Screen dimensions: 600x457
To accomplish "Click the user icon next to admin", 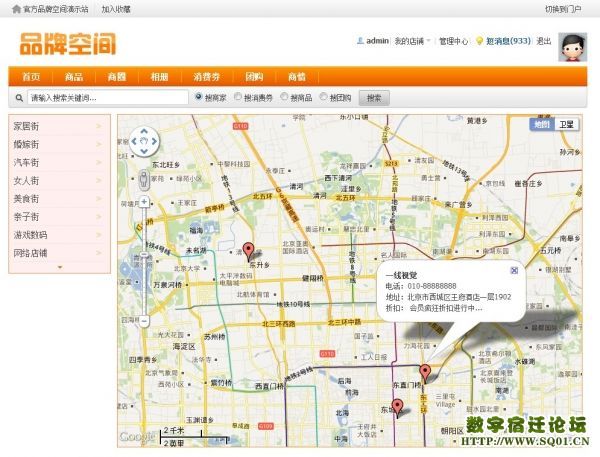I will (360, 41).
